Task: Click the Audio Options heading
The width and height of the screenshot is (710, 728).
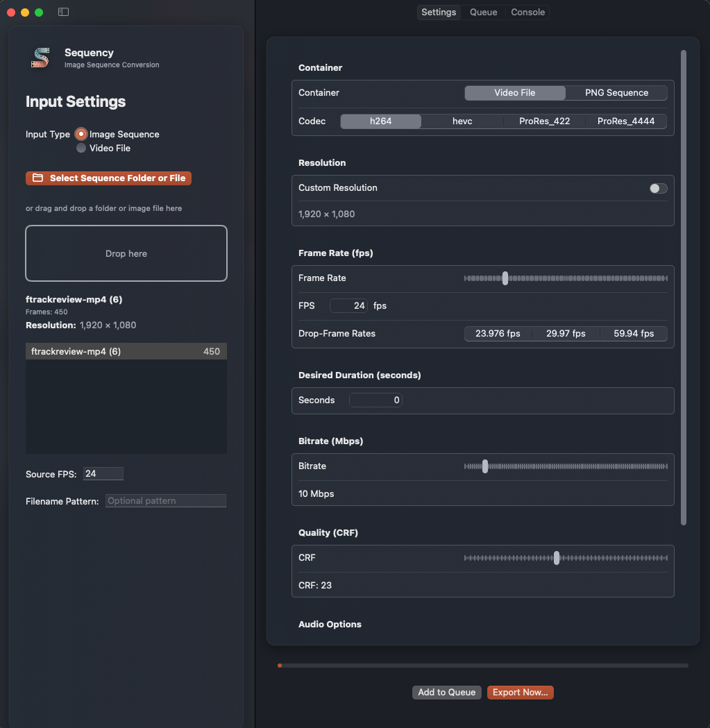Action: pyautogui.click(x=330, y=624)
